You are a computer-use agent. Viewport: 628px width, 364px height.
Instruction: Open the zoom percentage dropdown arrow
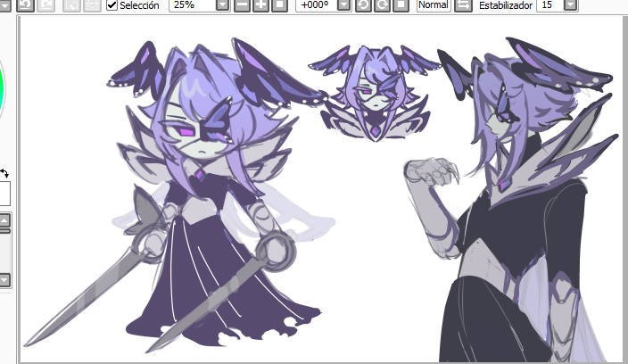[x=223, y=4]
